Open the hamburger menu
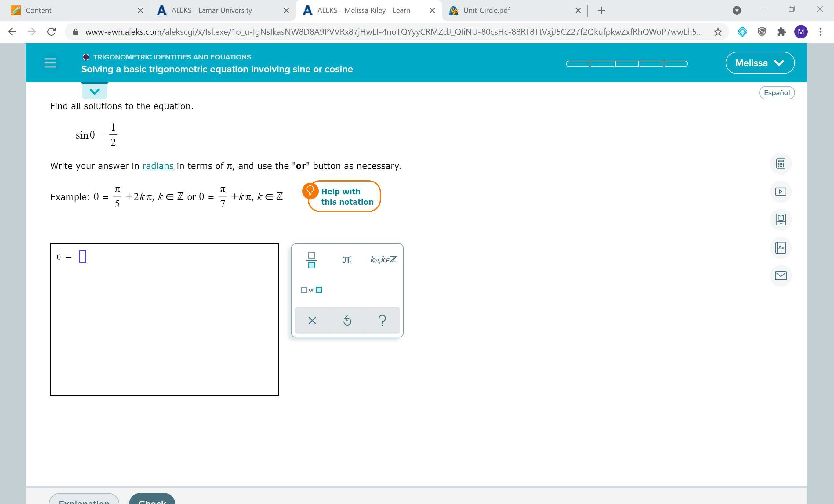Screen dimensions: 834x504 click(50, 63)
